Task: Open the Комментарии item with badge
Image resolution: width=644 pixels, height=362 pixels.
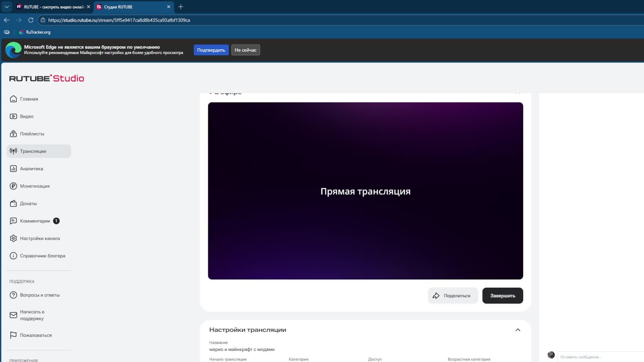Action: click(x=35, y=221)
